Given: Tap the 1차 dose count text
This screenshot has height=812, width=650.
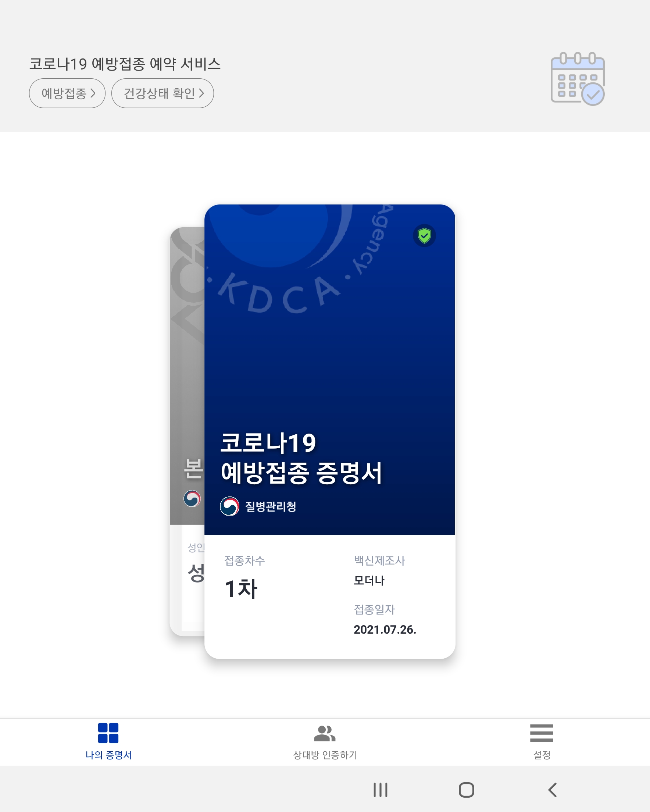Looking at the screenshot, I should (x=241, y=588).
